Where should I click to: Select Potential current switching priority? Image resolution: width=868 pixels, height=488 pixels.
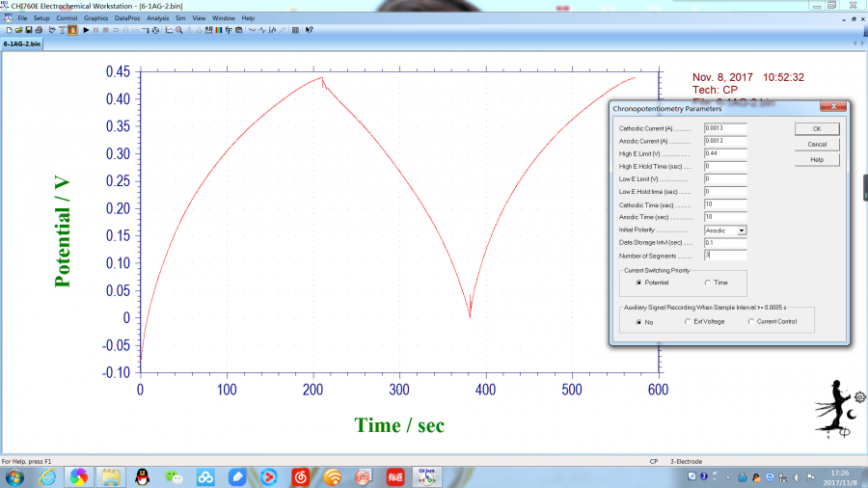pos(653,283)
